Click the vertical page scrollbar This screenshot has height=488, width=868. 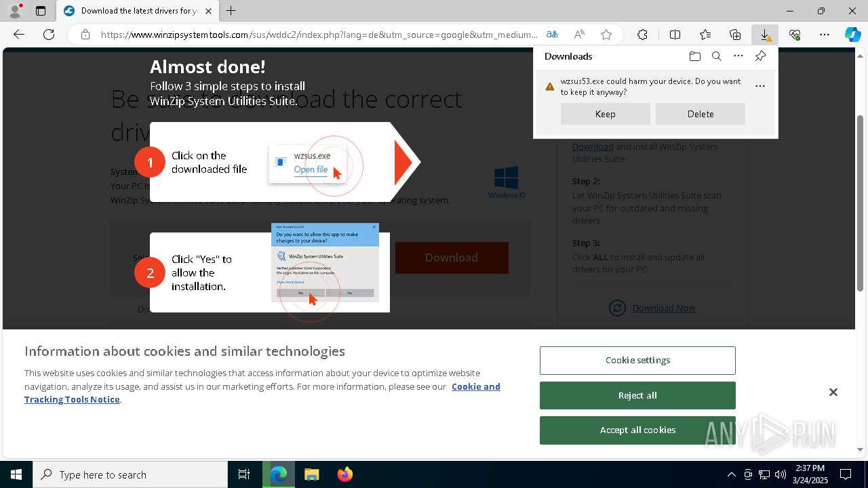(861, 203)
